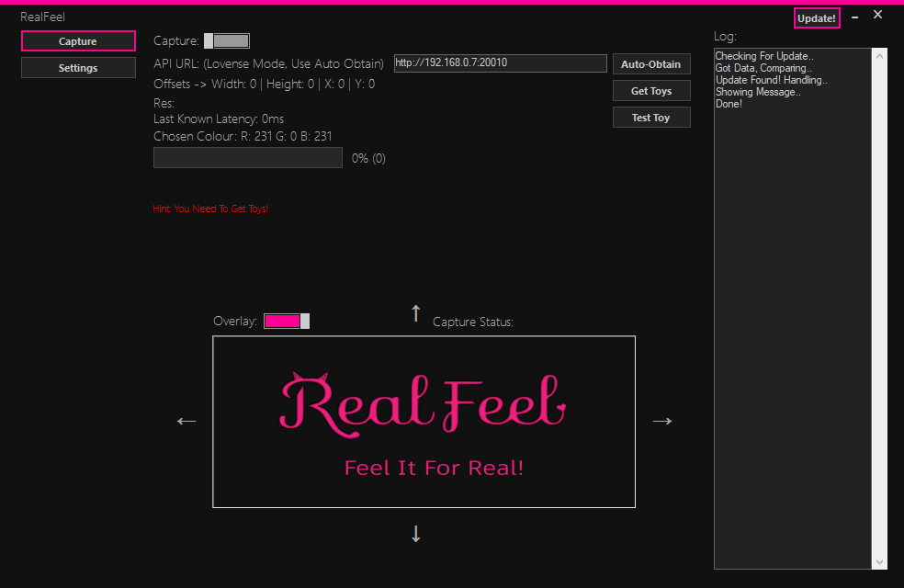The width and height of the screenshot is (904, 588).
Task: Toggle the Capture switch on
Action: pyautogui.click(x=227, y=41)
